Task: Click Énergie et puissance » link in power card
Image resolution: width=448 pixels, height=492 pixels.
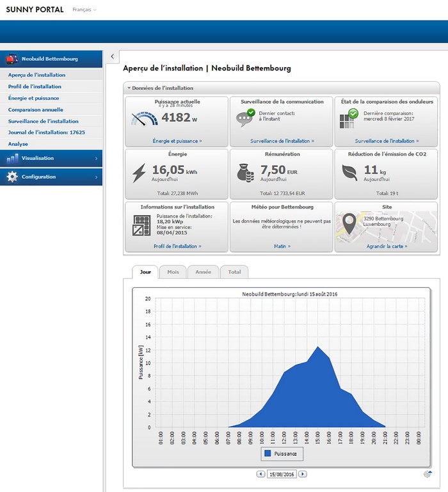Action: click(x=177, y=141)
